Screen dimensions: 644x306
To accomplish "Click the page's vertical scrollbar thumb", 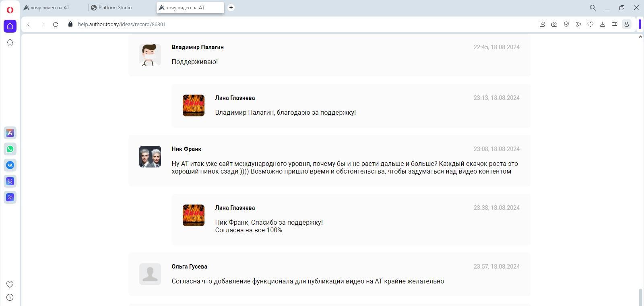I will pos(640,297).
